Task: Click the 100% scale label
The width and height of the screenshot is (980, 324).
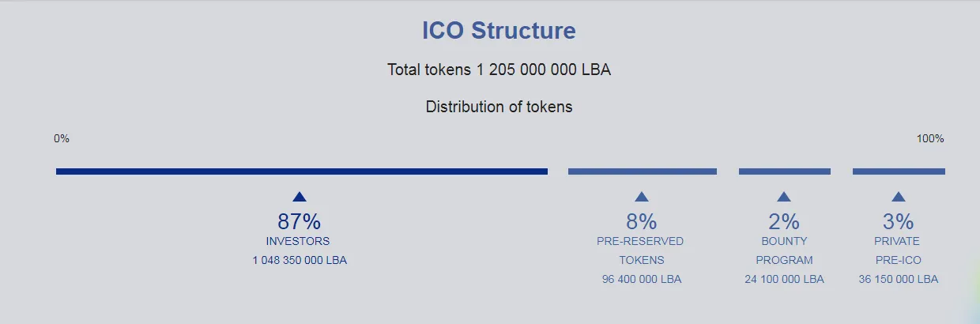Action: click(930, 139)
